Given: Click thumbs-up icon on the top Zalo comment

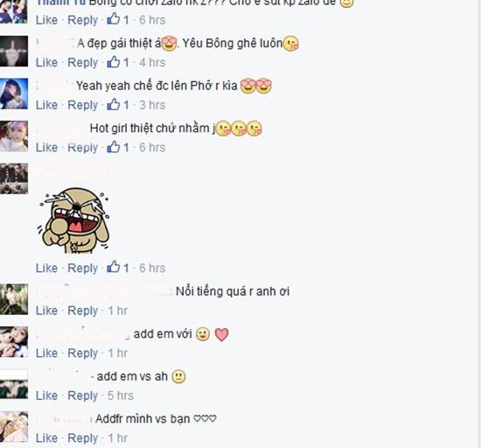Looking at the screenshot, I should click(x=113, y=19).
